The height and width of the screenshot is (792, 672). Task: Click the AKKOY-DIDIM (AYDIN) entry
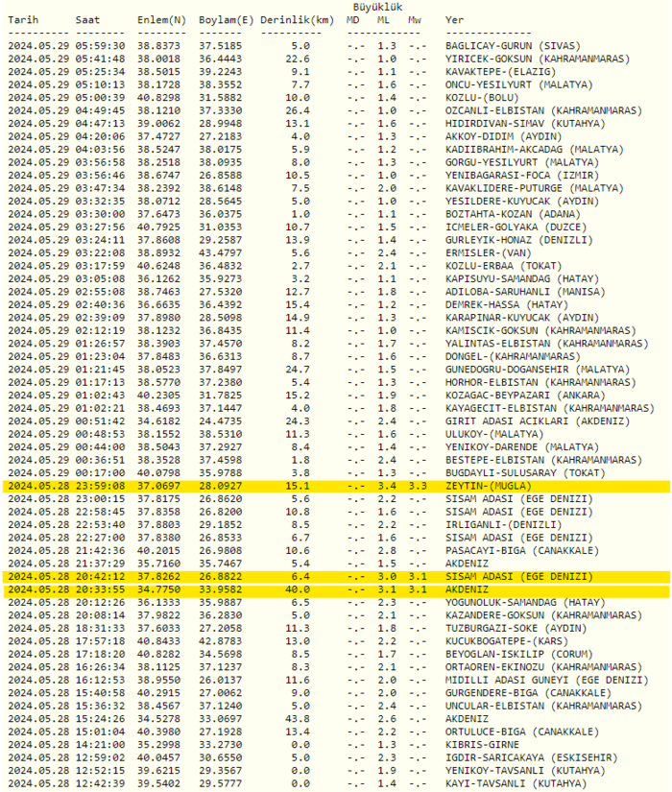point(503,136)
